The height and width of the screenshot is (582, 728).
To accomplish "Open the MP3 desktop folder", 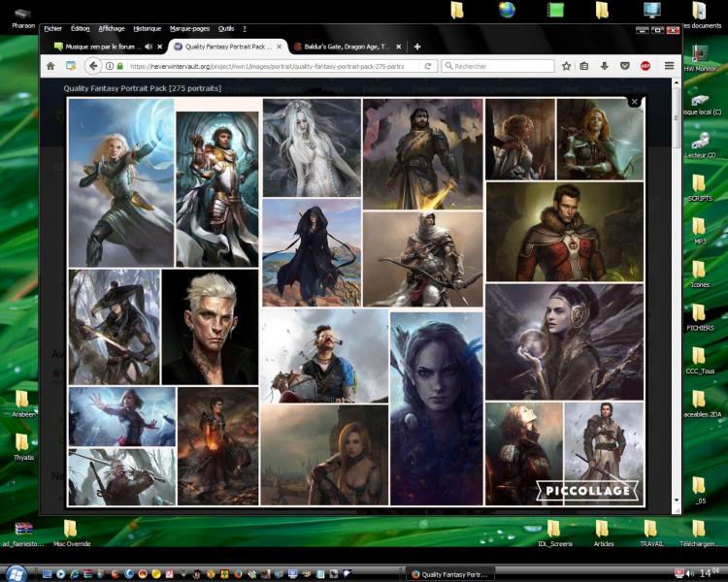I will (700, 231).
